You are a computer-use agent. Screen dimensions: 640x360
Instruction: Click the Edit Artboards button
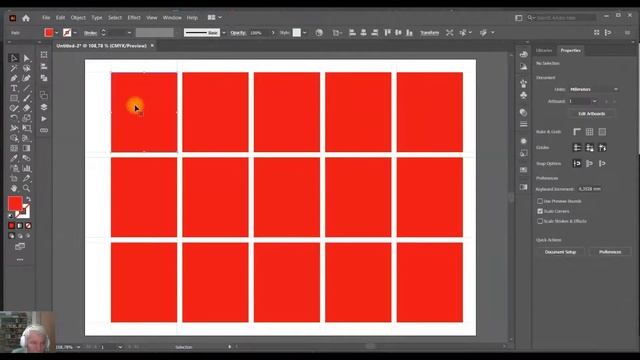coord(591,114)
